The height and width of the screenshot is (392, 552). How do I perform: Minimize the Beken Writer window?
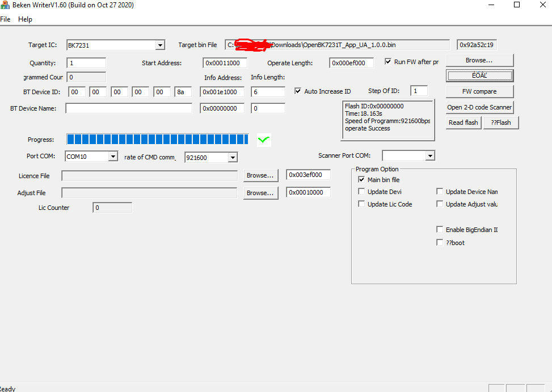[491, 5]
